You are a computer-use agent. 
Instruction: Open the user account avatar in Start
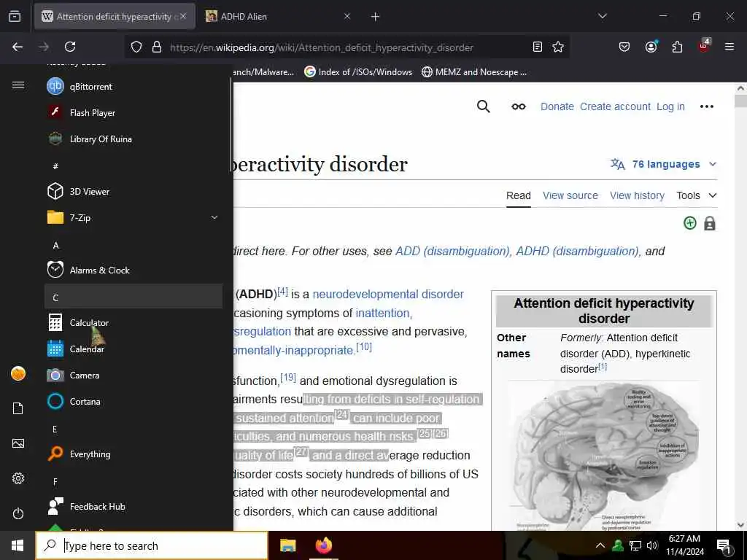(x=18, y=374)
